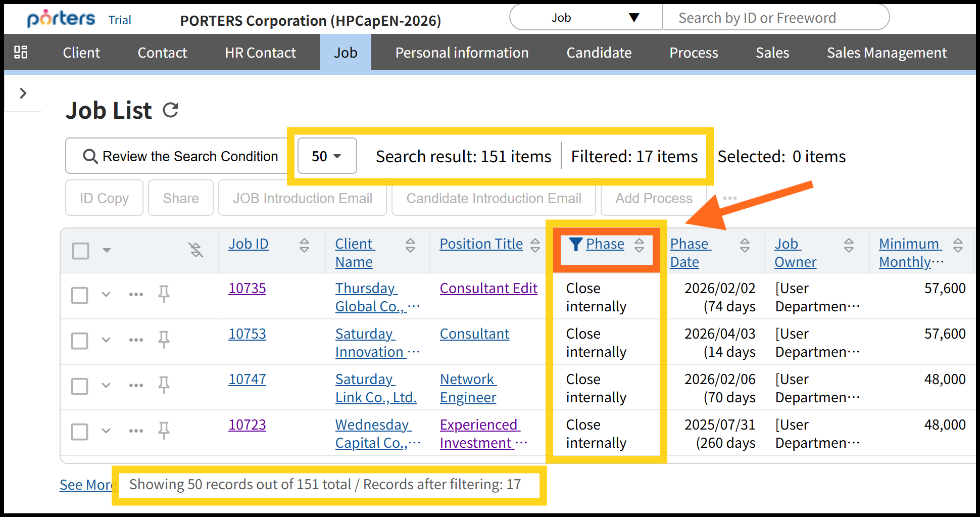Expand the Job search category dropdown
Screen dimensions: 980x517
click(586, 18)
